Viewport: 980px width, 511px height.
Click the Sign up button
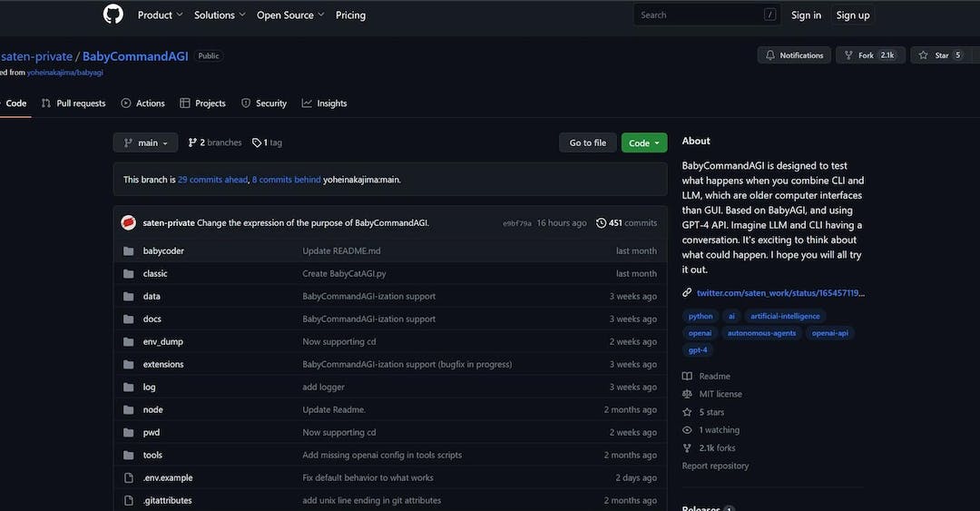pos(852,15)
